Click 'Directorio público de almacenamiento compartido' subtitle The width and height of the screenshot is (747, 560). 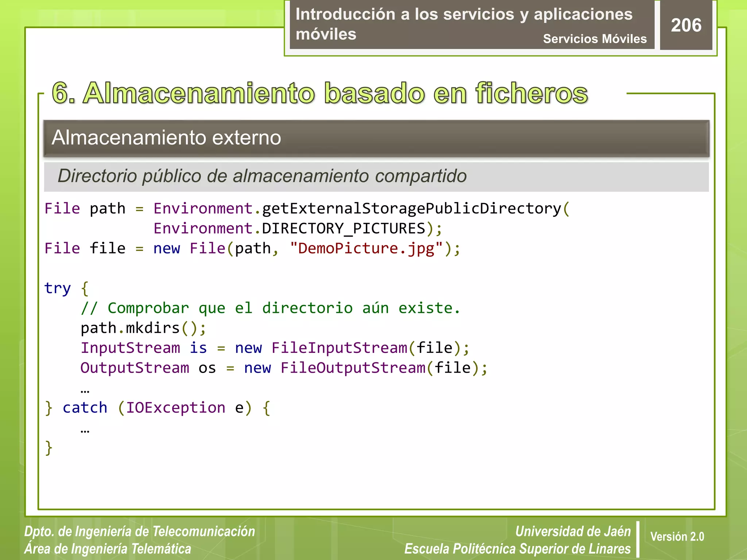click(262, 176)
